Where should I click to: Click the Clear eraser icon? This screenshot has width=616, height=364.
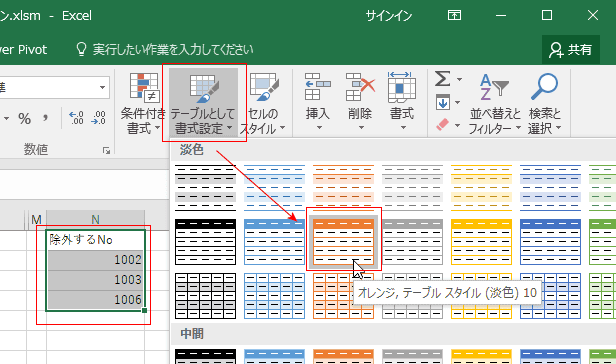443,125
